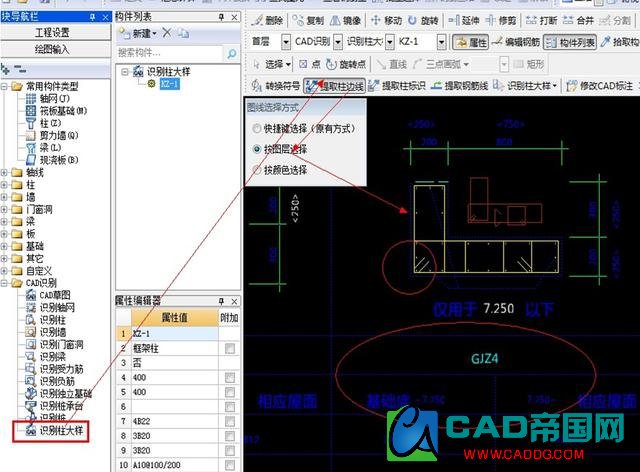Select the 旋转 (rotate) tool
Screen dimensions: 640x472
423,20
